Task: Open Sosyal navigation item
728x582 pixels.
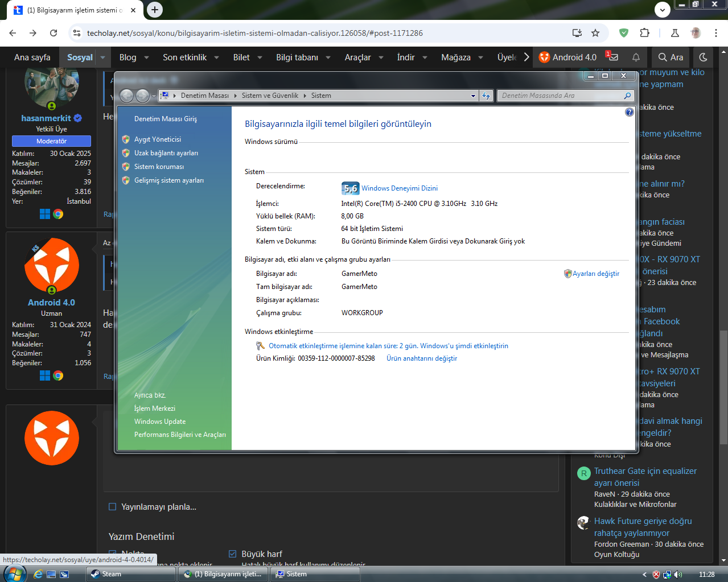Action: point(80,57)
